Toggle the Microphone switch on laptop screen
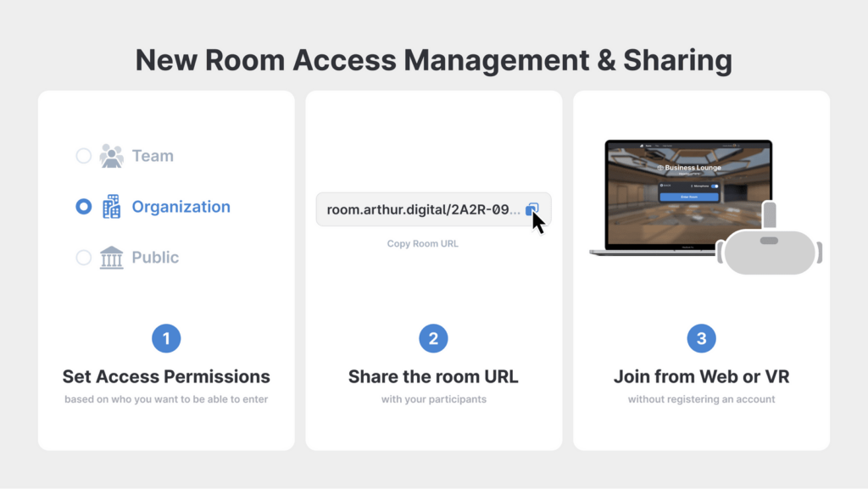868x489 pixels. coord(715,186)
